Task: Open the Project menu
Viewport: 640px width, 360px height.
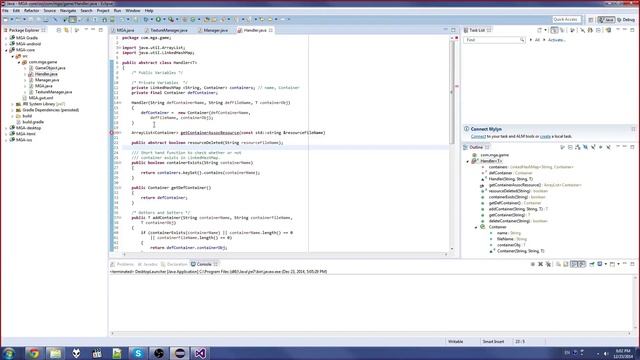Action: point(103,11)
